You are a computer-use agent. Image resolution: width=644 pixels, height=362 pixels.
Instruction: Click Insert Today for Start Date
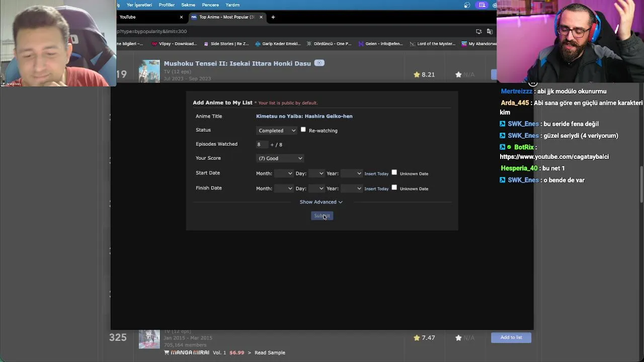click(376, 174)
